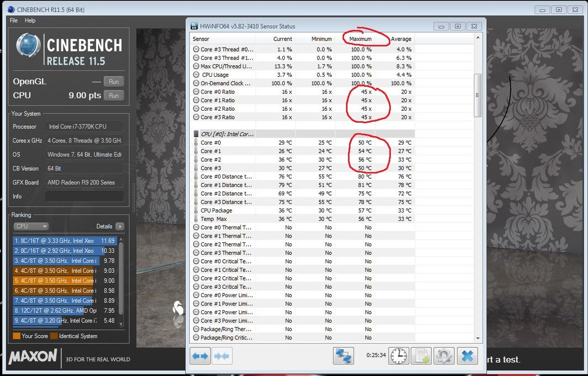The height and width of the screenshot is (376, 588).
Task: Click the HWiNFO64 title bar app icon
Action: (x=194, y=26)
